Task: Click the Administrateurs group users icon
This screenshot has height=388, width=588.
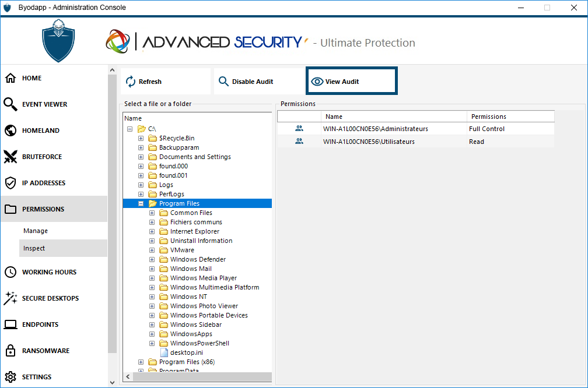Action: (299, 128)
